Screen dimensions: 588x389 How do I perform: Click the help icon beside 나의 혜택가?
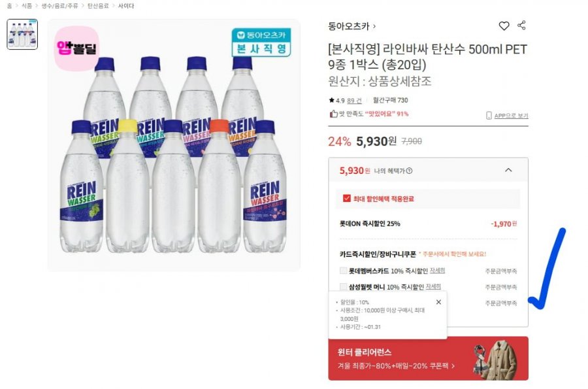(409, 171)
